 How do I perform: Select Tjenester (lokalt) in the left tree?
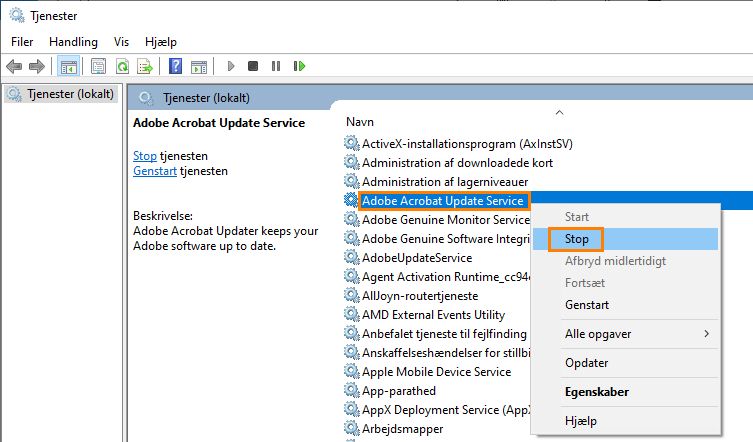tap(70, 94)
